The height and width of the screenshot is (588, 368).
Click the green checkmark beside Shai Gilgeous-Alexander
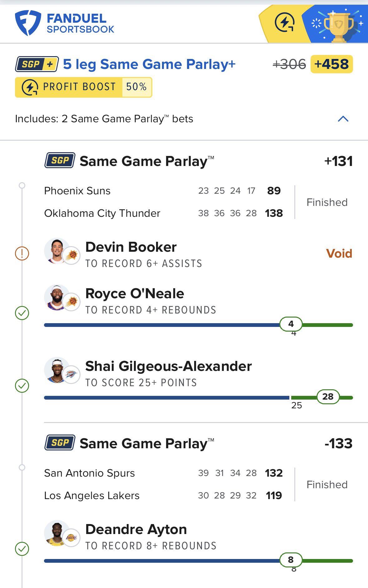pyautogui.click(x=22, y=386)
